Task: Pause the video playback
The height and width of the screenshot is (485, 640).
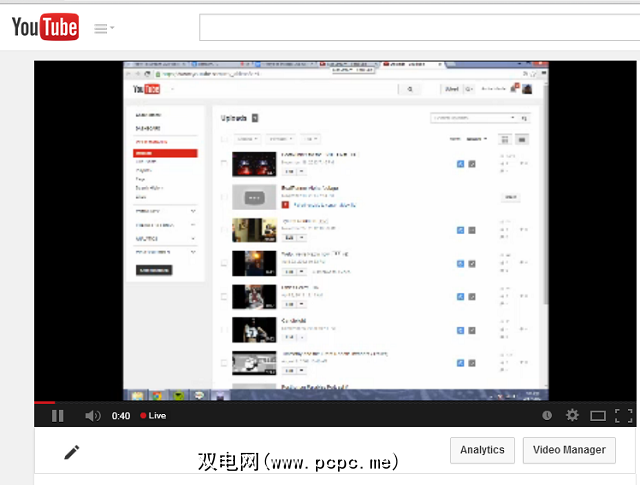Action: 58,416
